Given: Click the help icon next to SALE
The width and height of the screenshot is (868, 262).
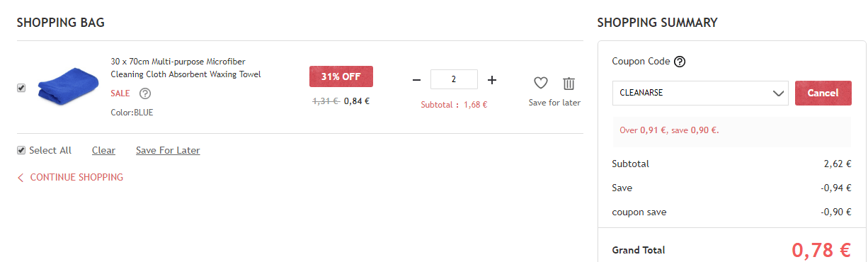Looking at the screenshot, I should [145, 93].
